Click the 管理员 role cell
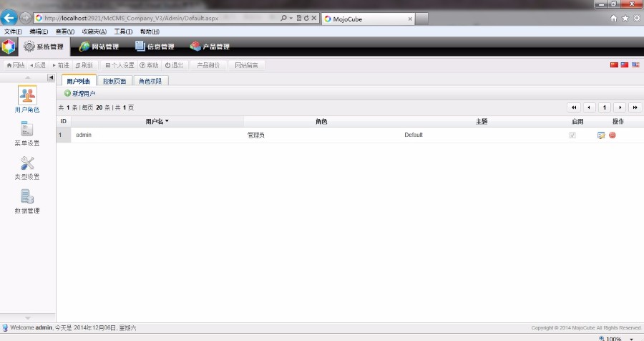This screenshot has width=644, height=341. click(x=256, y=135)
